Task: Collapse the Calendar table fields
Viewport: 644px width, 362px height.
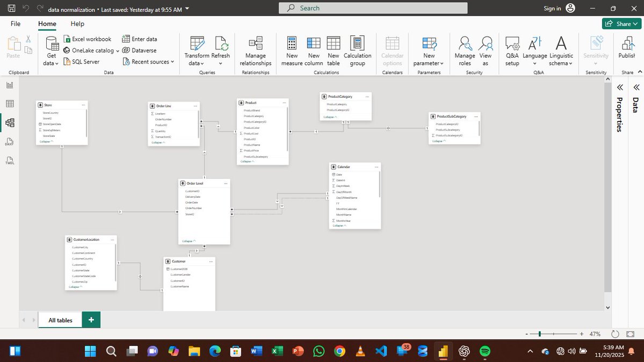Action: (x=338, y=226)
